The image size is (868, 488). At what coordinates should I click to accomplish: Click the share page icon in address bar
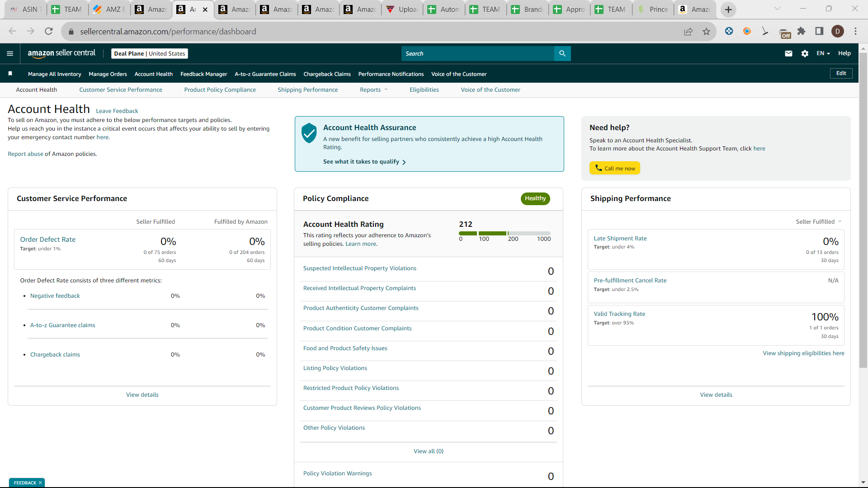click(688, 31)
